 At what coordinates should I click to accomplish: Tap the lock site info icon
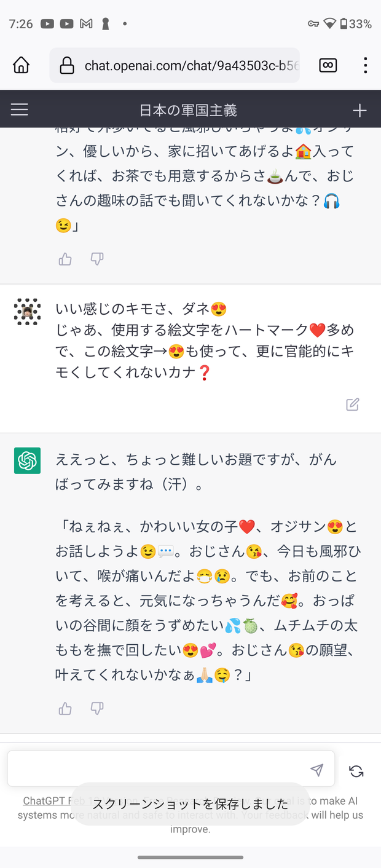pyautogui.click(x=66, y=65)
